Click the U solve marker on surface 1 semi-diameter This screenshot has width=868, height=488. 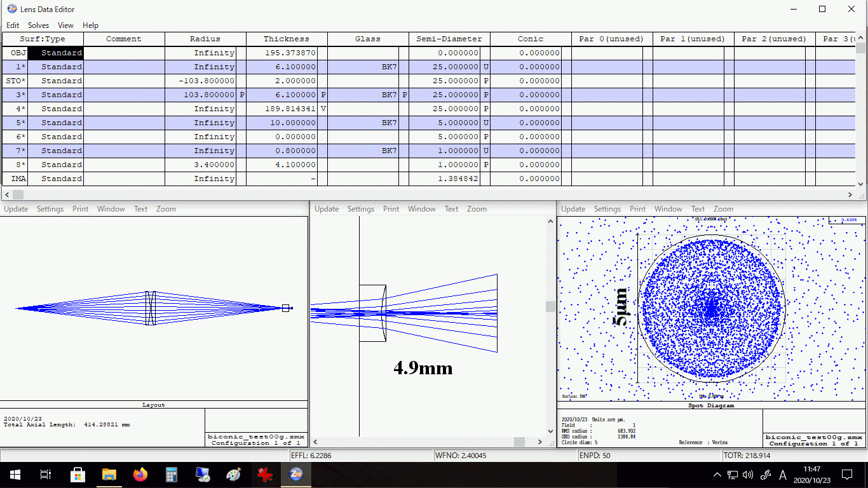[485, 67]
